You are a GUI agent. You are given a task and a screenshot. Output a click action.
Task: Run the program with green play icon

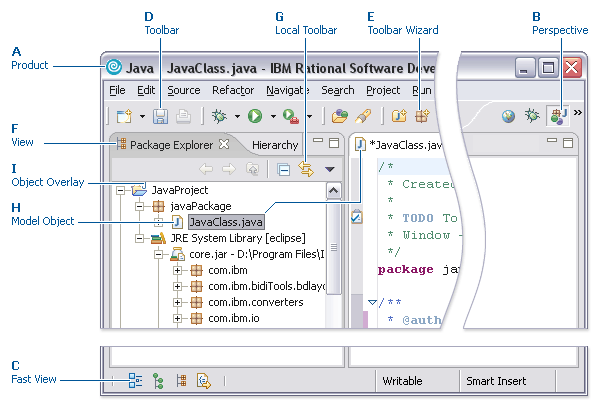[255, 116]
